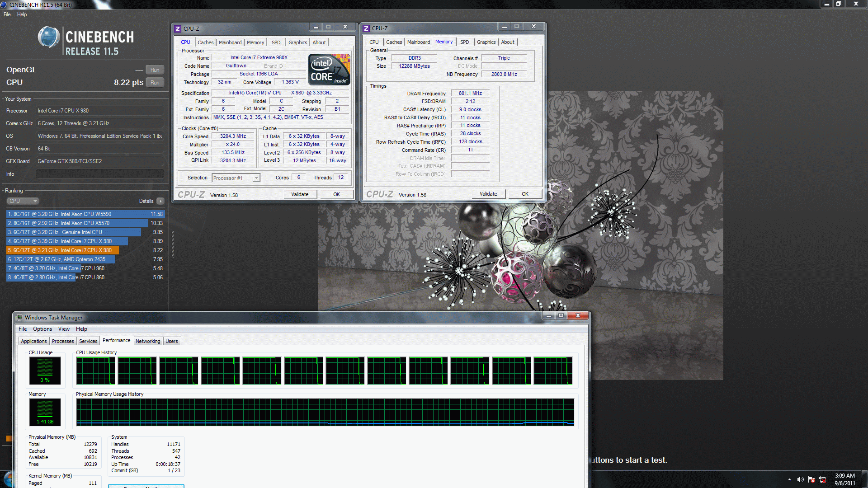Click the taskbar clock showing 3:09 AM
The image size is (868, 488).
[844, 479]
